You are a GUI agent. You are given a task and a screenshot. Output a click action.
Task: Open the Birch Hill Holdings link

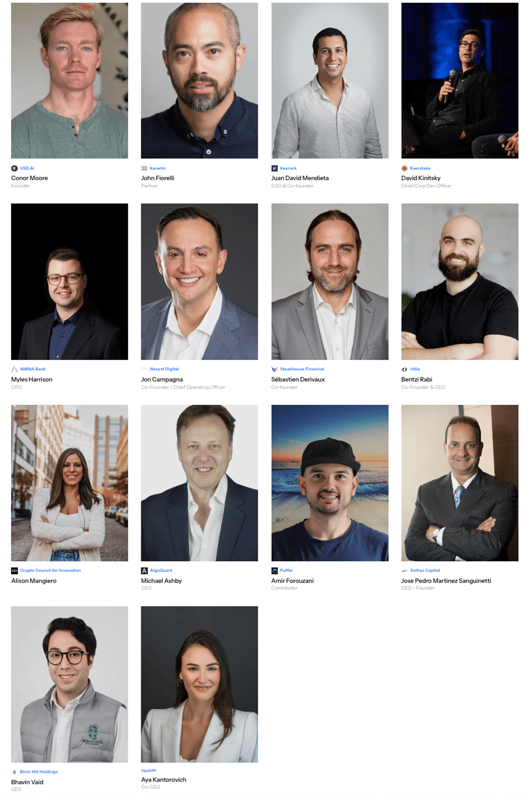[39, 771]
